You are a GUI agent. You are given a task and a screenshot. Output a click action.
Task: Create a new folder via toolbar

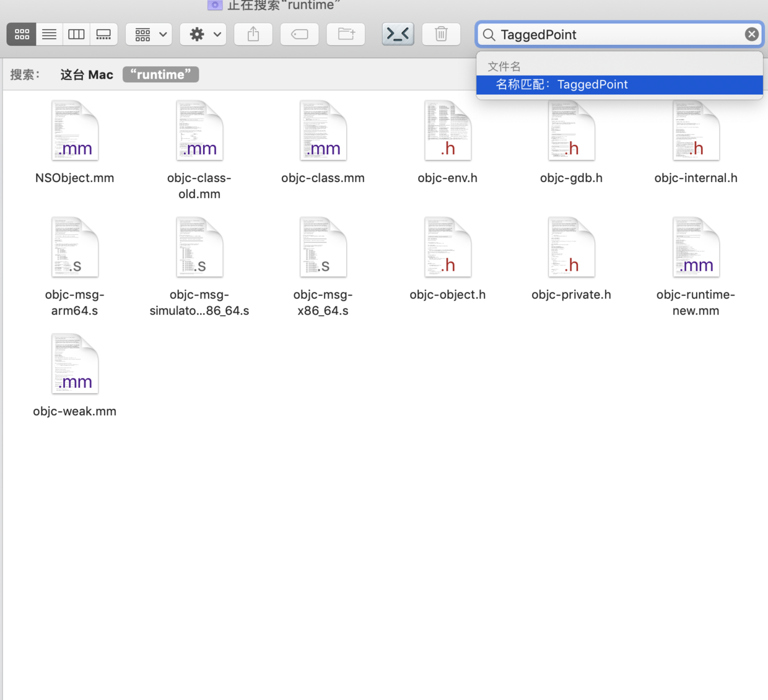[x=346, y=35]
